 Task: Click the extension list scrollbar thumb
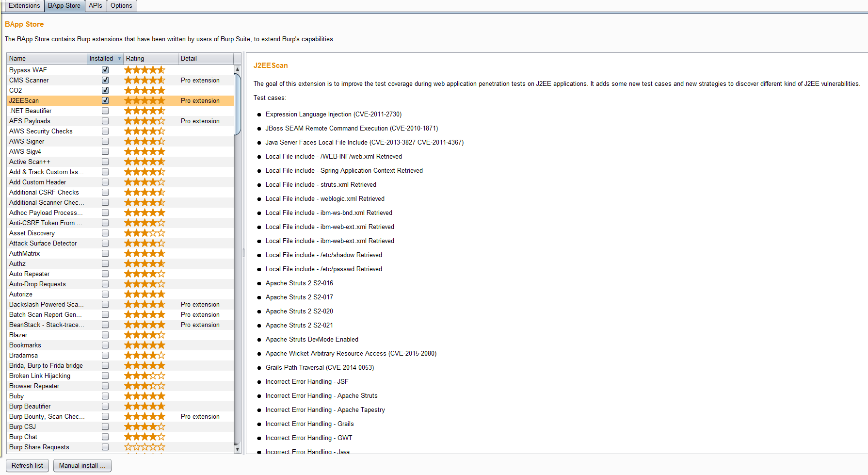point(238,104)
